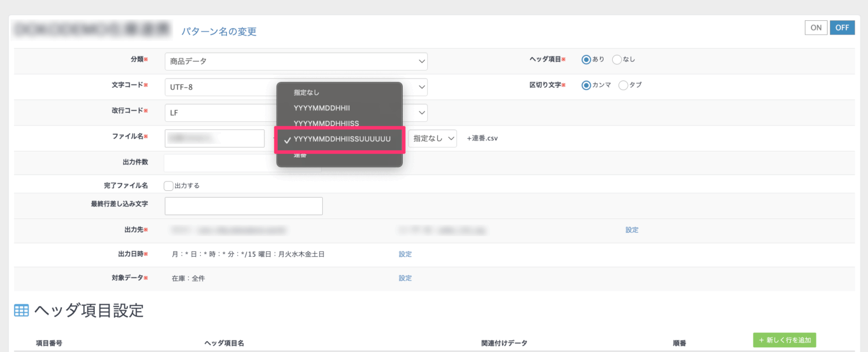
Task: Choose タブ as the delimiter
Action: point(623,85)
